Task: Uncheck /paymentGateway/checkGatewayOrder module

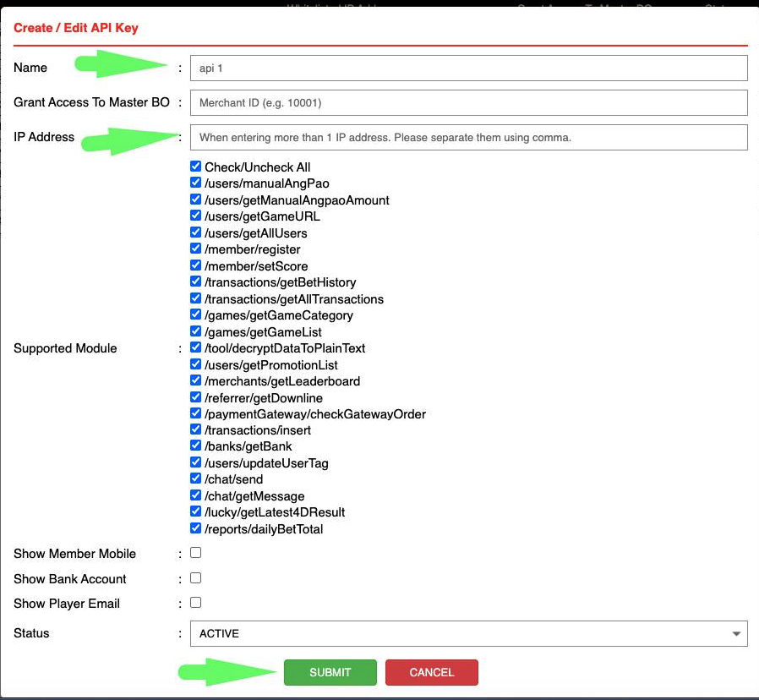Action: click(195, 413)
